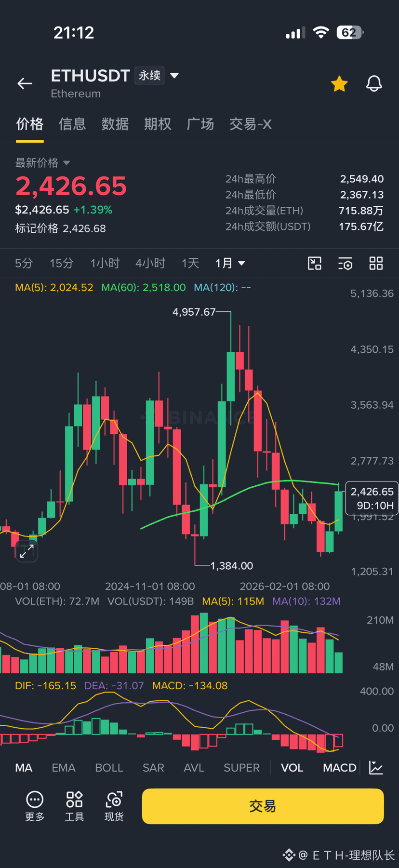Select the 价格 tab
This screenshot has width=399, height=868.
[30, 124]
